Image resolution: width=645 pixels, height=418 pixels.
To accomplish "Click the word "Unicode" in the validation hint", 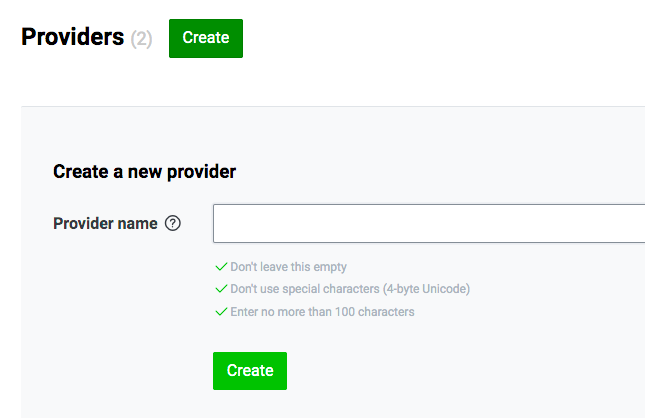I will 444,289.
